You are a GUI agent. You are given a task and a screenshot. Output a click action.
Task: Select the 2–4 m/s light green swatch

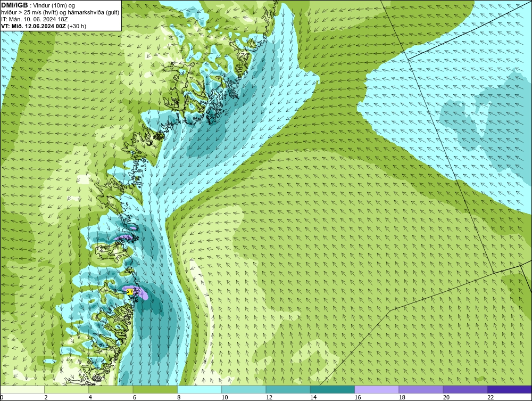[66, 389]
